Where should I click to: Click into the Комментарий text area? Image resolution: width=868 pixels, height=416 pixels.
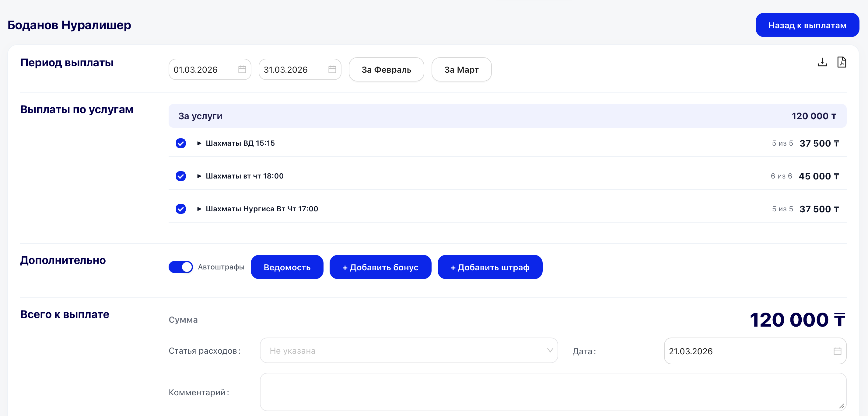pyautogui.click(x=553, y=392)
